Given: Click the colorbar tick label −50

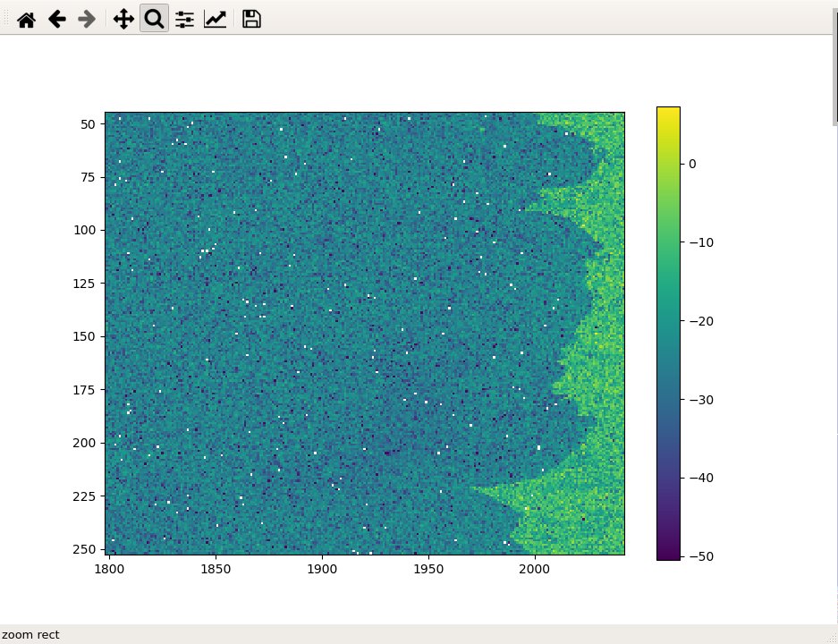Looking at the screenshot, I should (701, 556).
